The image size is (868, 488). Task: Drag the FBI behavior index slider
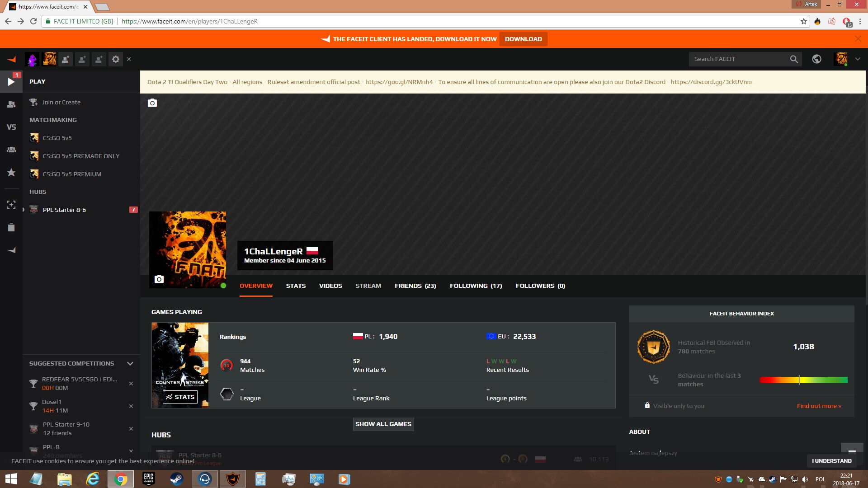pyautogui.click(x=799, y=379)
